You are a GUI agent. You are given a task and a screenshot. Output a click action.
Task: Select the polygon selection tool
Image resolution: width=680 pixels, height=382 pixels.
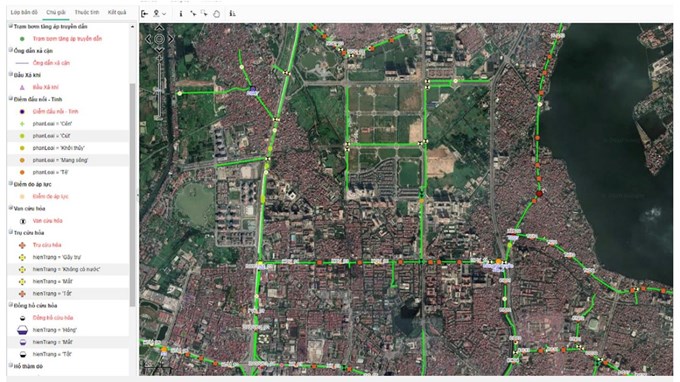coord(216,14)
